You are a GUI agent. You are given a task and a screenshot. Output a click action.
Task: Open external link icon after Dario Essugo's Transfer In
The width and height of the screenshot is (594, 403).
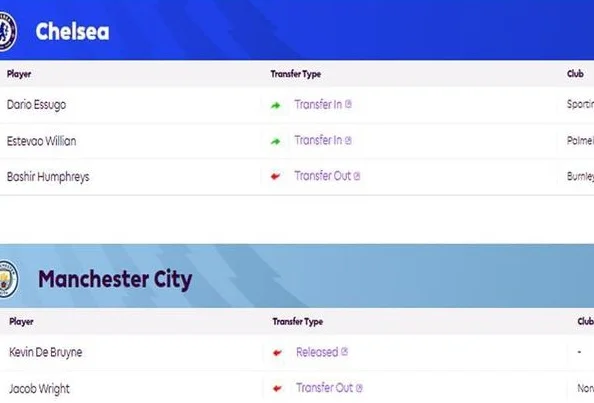pos(348,104)
